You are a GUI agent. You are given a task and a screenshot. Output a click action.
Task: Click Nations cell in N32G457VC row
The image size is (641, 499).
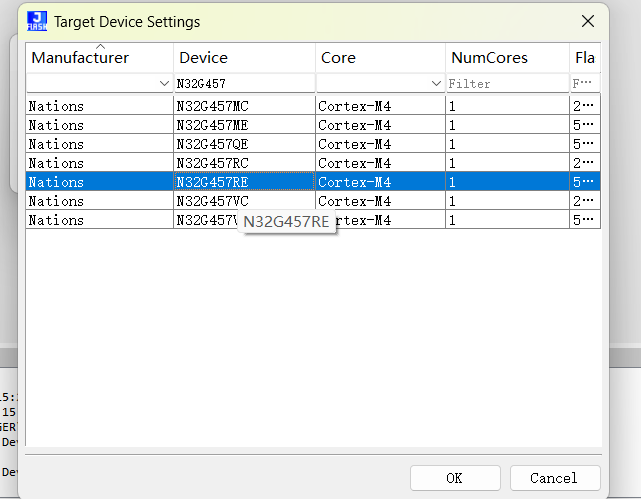tap(99, 201)
